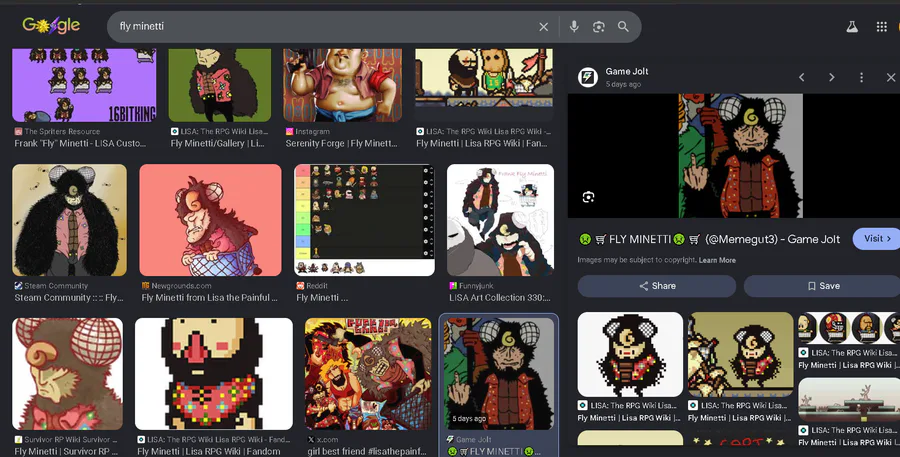Open the FLY MINETTI Game Jolt title link
Screen dimensions: 900x457
709,239
